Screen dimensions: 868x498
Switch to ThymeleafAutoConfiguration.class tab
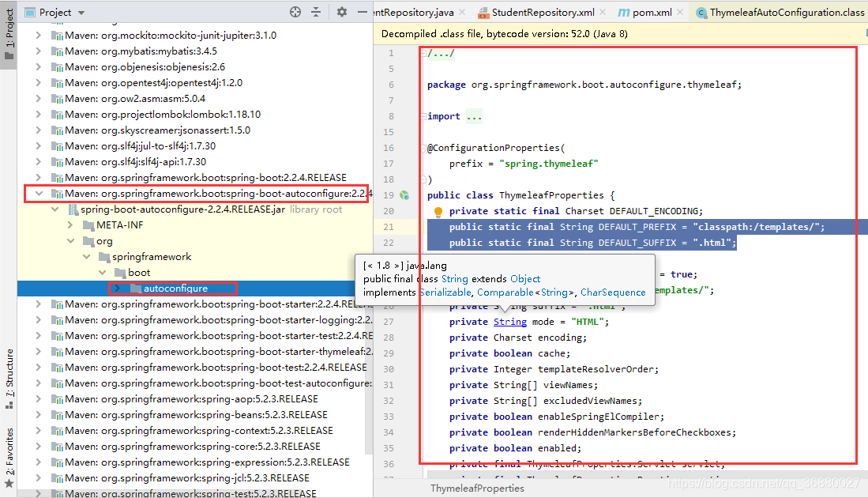coord(780,12)
